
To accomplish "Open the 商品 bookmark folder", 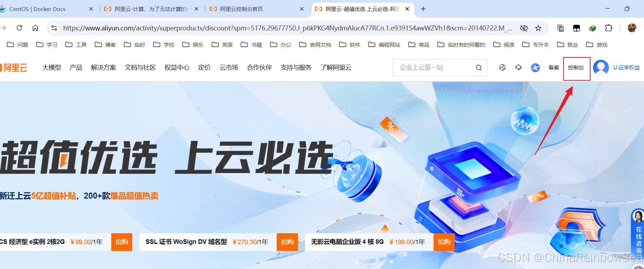I will (x=419, y=45).
